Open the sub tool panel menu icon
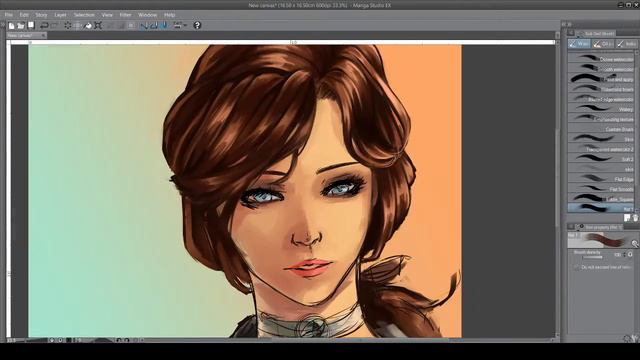 571,33
